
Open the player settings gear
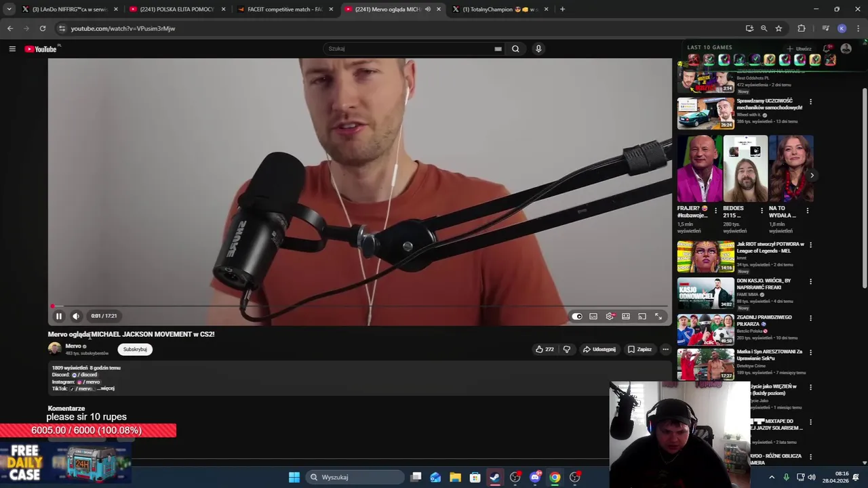tap(610, 317)
